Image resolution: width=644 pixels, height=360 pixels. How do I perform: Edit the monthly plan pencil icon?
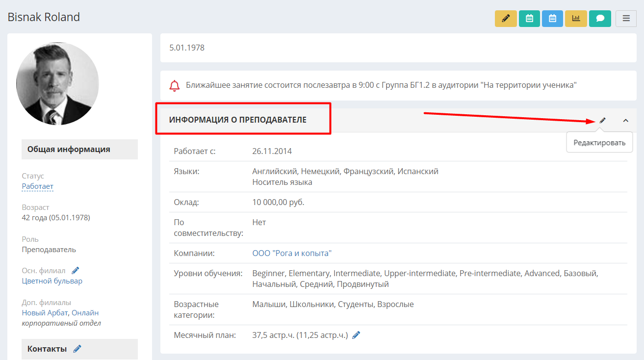pyautogui.click(x=357, y=335)
